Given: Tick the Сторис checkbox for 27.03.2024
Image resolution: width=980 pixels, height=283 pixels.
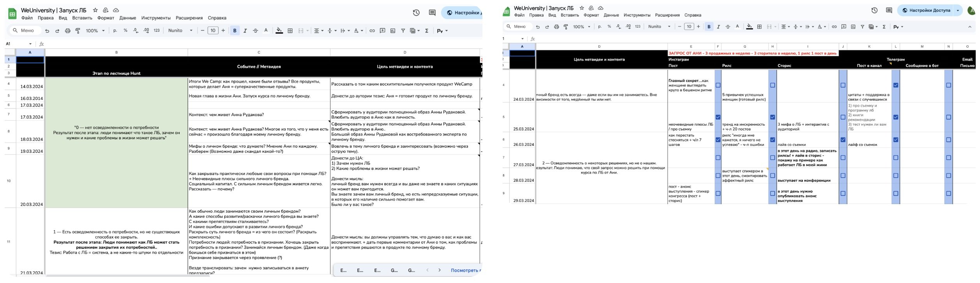Looking at the screenshot, I should coord(843,158).
